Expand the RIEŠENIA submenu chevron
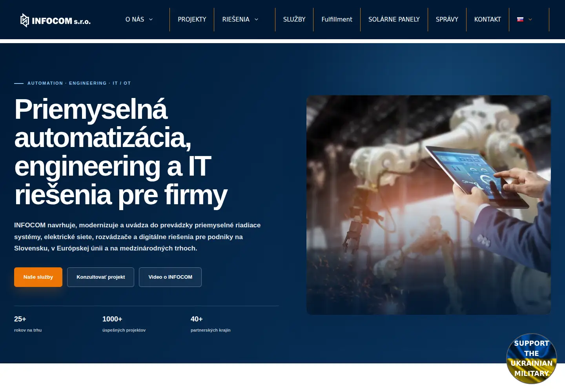565x392 pixels. point(256,19)
